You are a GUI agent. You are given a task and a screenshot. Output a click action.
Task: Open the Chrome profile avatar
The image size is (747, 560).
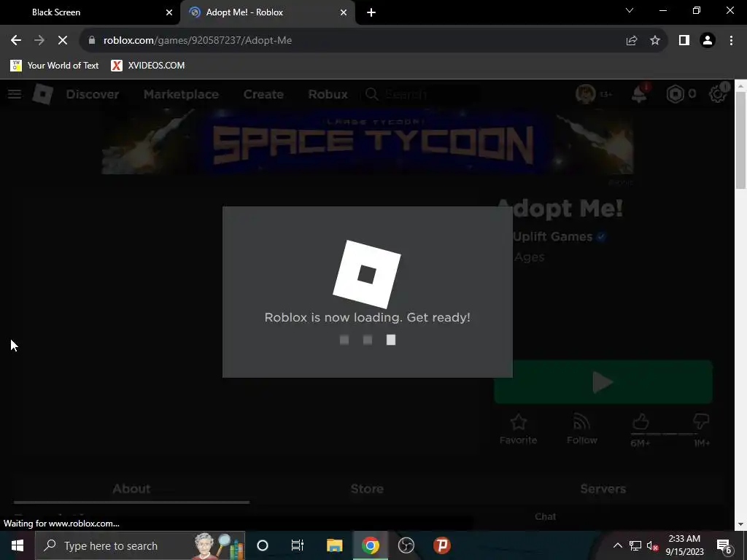[708, 41]
